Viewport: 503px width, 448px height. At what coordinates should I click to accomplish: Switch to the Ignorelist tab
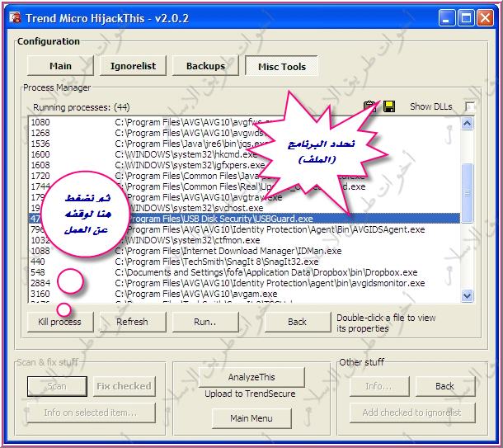pyautogui.click(x=133, y=66)
